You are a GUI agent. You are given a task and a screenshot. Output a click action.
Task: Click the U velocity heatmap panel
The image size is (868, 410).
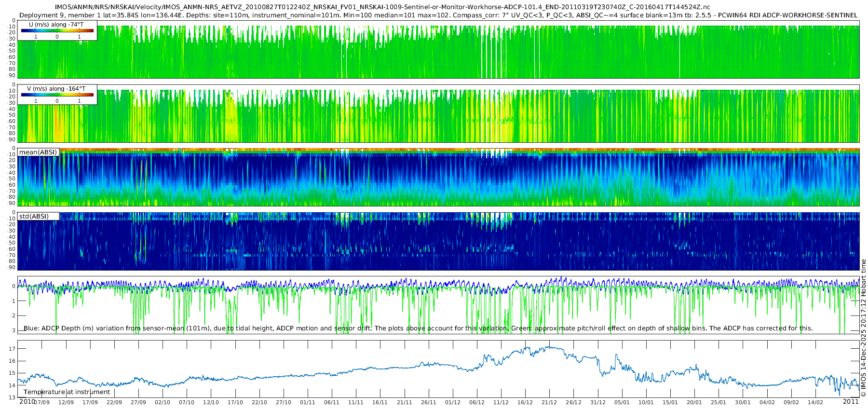click(x=438, y=49)
